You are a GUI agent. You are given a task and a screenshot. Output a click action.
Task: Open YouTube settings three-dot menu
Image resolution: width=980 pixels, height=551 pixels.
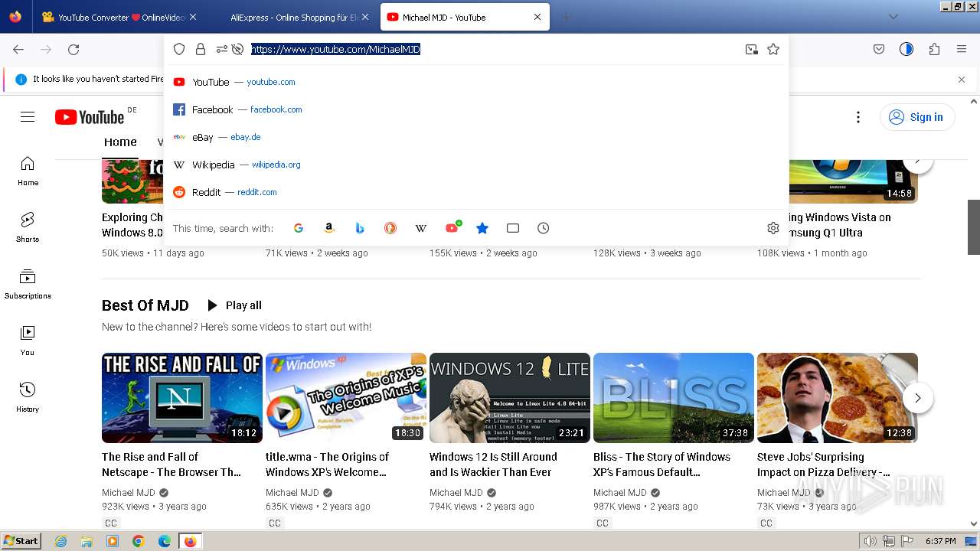858,117
